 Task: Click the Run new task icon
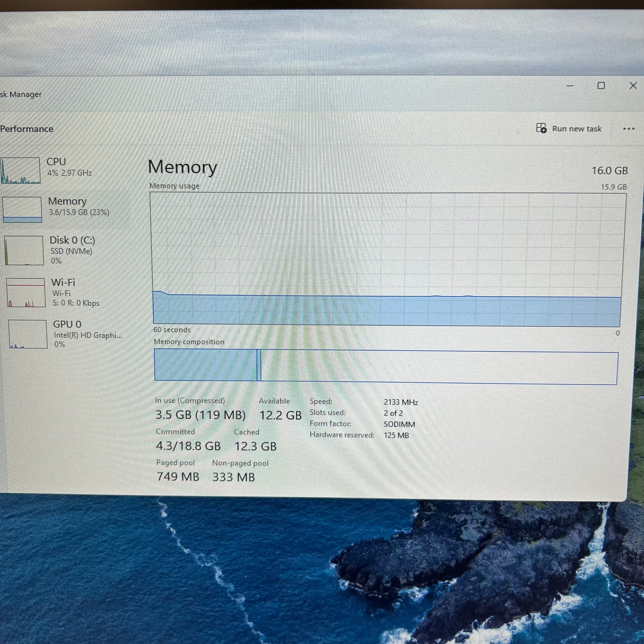tap(541, 128)
